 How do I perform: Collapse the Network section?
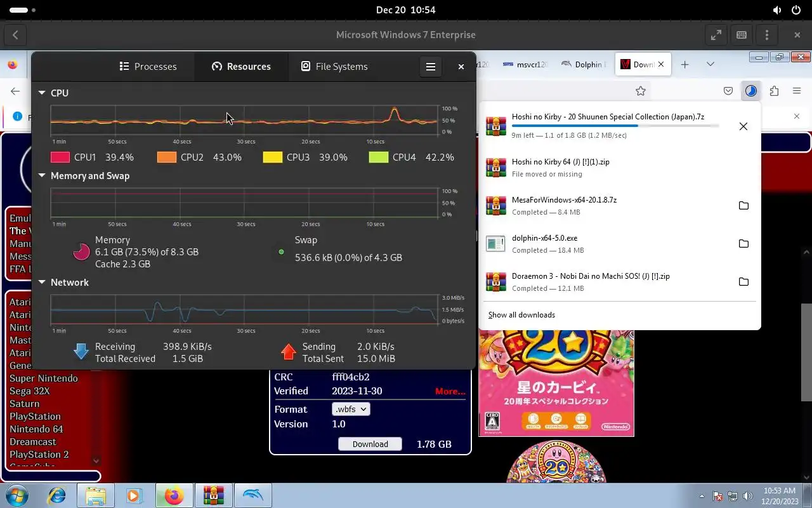point(42,283)
